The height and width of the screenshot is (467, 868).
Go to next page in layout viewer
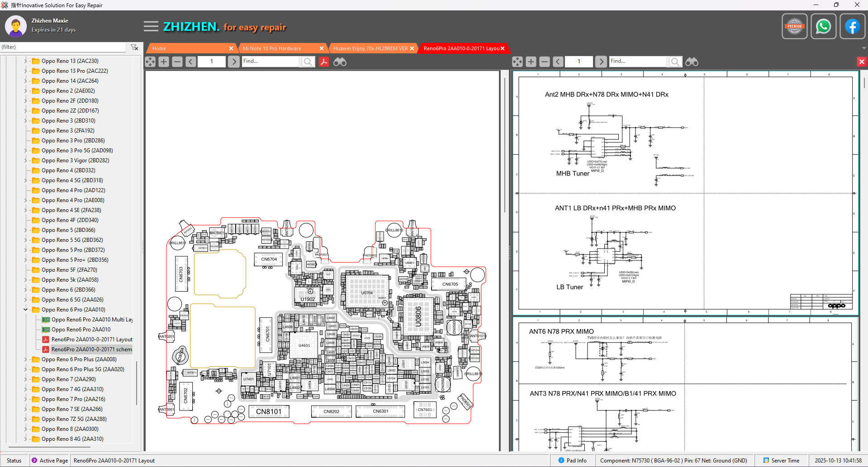[x=233, y=61]
